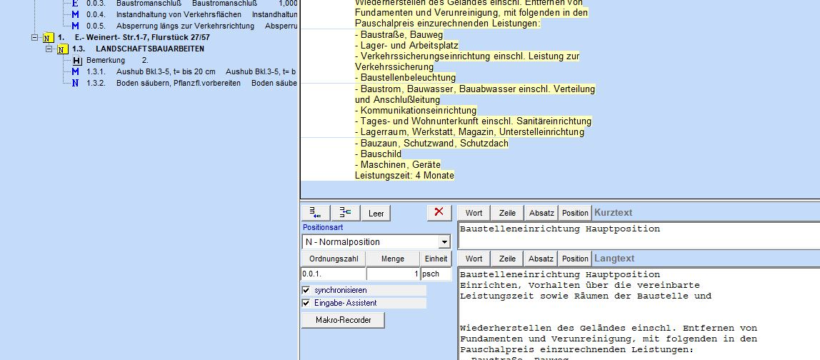Image resolution: width=820 pixels, height=360 pixels.
Task: Open the Positionsart dropdown
Action: coord(444,242)
